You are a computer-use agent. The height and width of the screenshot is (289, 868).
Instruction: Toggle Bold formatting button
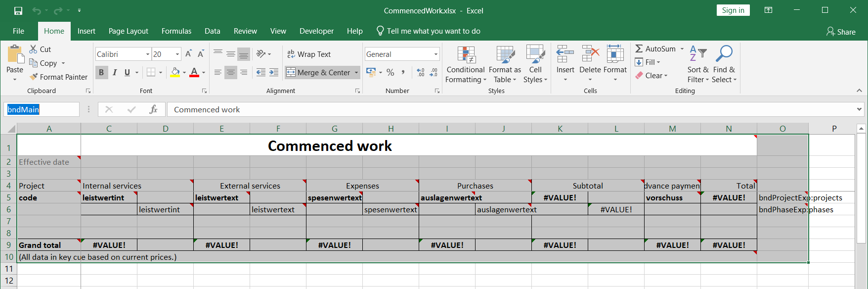coord(101,72)
